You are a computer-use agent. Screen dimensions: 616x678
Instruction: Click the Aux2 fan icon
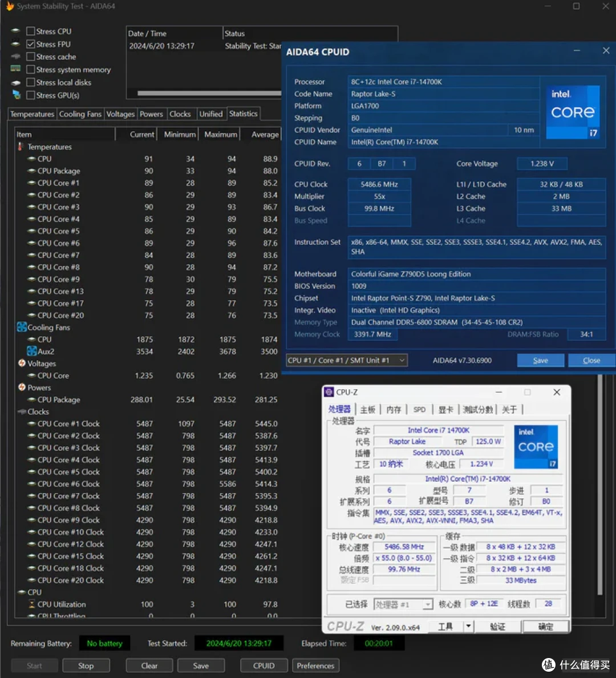[x=31, y=351]
